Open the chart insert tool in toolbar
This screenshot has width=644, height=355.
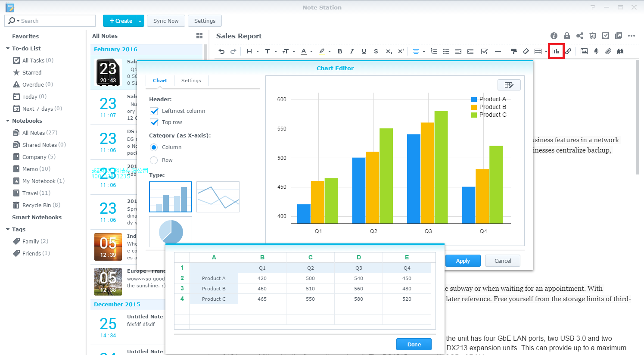coord(556,51)
